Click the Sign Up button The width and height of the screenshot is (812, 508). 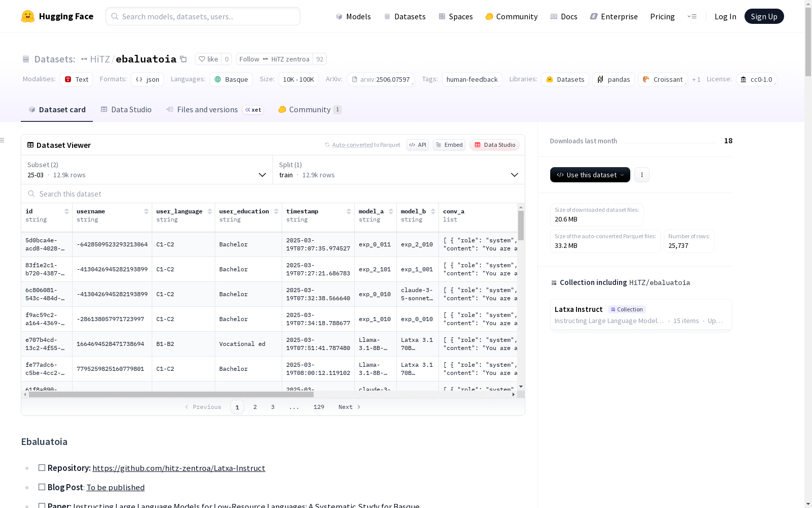764,16
